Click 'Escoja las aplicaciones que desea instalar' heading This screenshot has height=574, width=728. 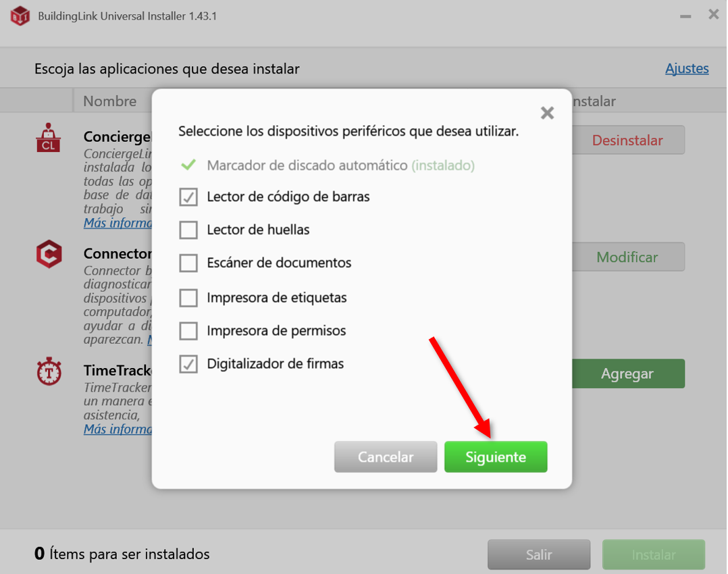click(x=167, y=69)
